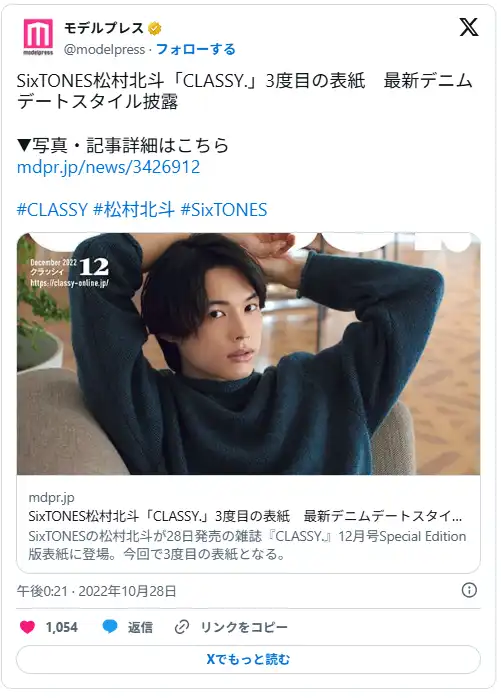This screenshot has height=698, width=501.
Task: Open the magazine cover preview image
Action: pyautogui.click(x=248, y=354)
